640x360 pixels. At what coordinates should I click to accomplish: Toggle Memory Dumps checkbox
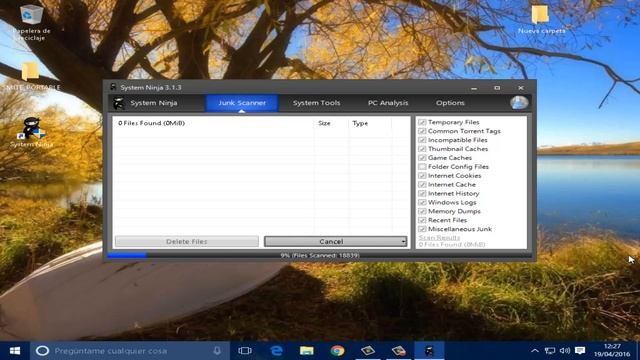422,211
